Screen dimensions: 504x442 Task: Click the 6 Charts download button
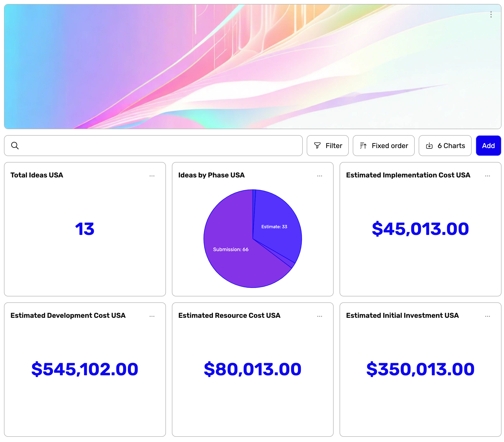point(445,146)
